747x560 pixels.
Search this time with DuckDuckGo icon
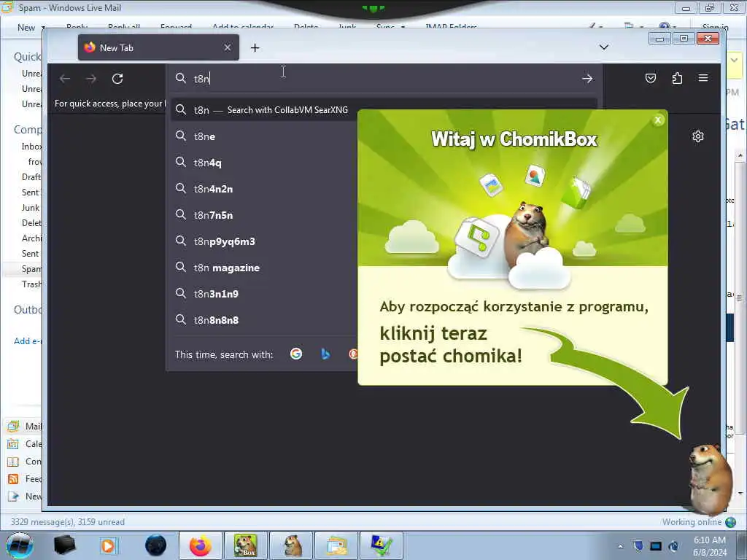tap(353, 354)
